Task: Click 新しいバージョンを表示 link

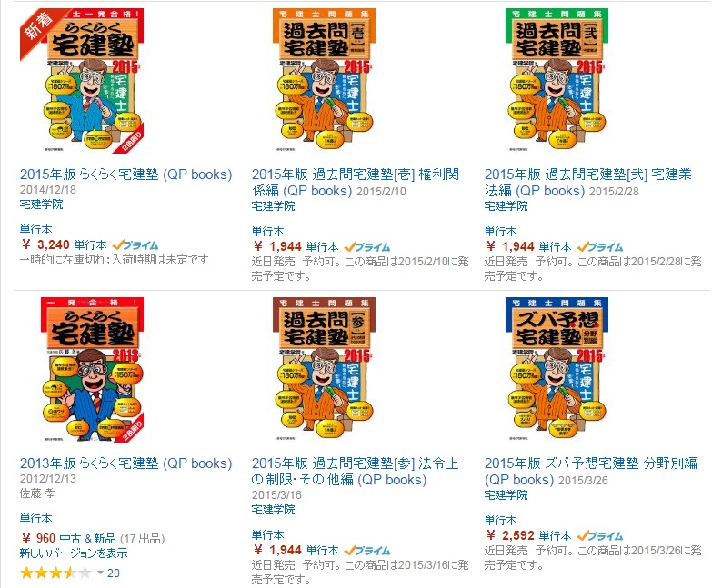Action: click(x=74, y=553)
